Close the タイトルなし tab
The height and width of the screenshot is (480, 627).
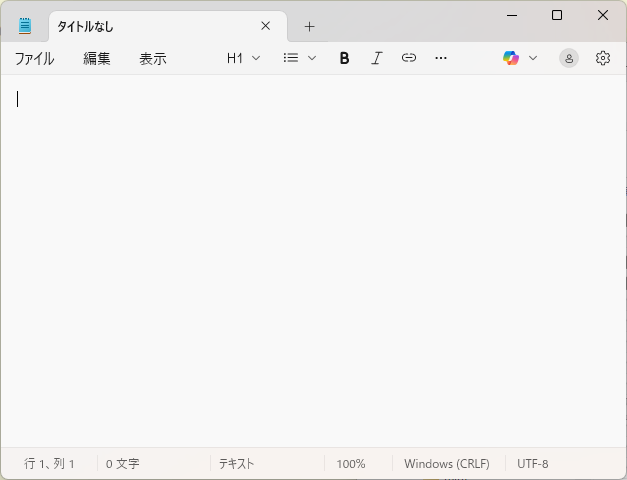(x=265, y=26)
